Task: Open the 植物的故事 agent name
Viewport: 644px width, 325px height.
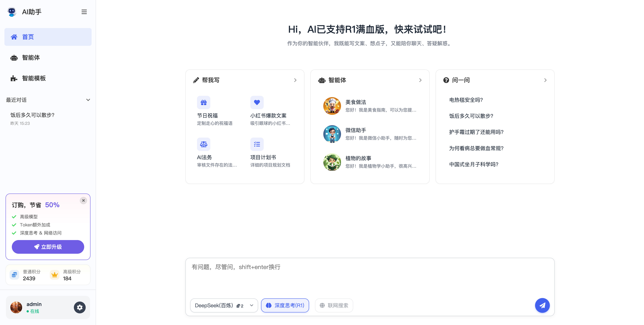Action: tap(358, 158)
